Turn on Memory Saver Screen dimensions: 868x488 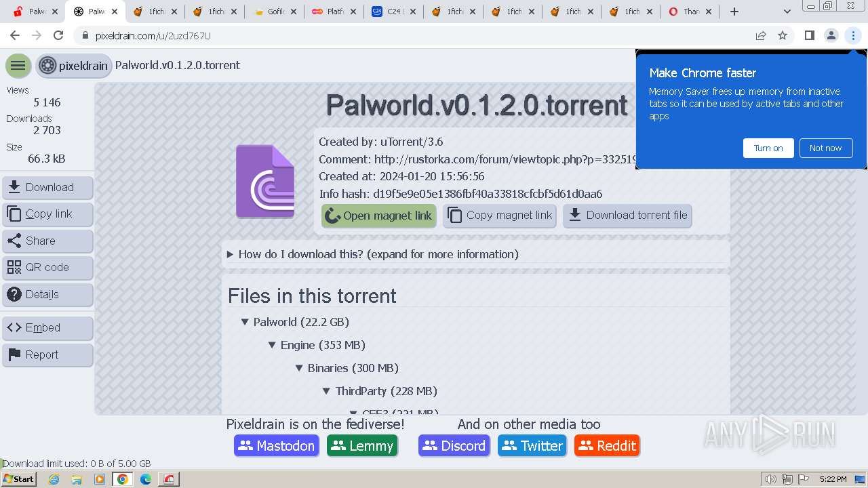pos(768,148)
